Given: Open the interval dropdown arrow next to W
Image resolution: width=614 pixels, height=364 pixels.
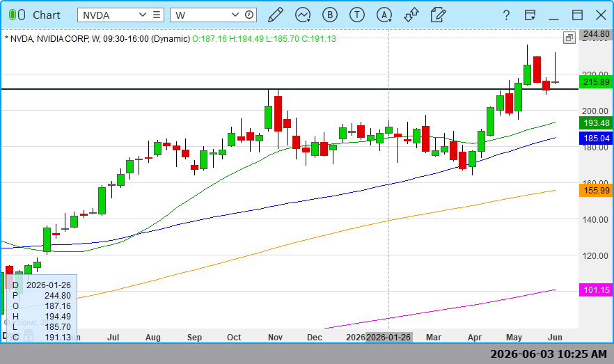Looking at the screenshot, I should point(235,15).
